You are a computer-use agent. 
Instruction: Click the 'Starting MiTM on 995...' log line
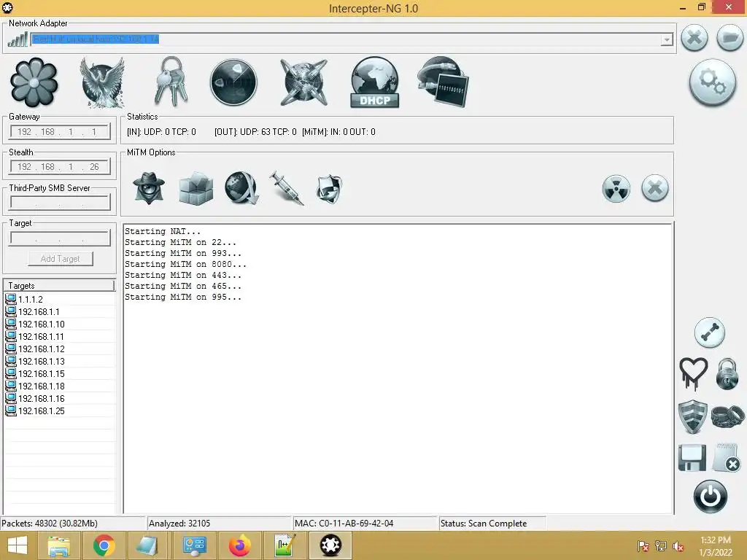[x=183, y=297]
